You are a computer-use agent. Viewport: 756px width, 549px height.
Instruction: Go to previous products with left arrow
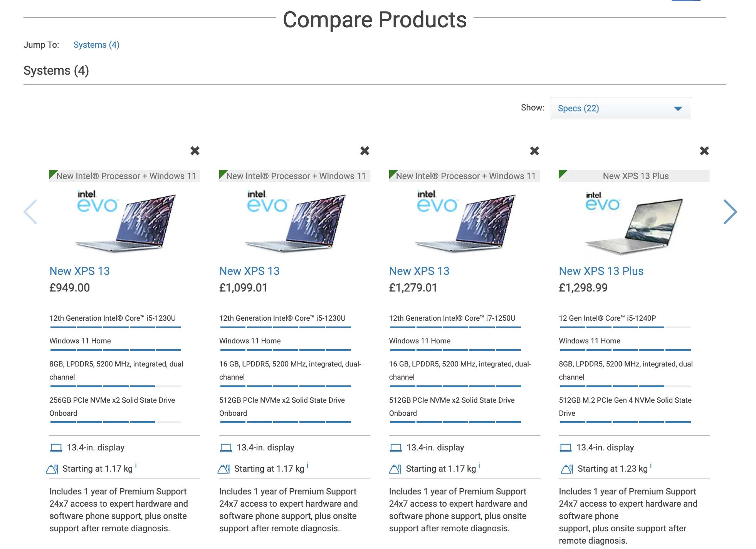[30, 212]
